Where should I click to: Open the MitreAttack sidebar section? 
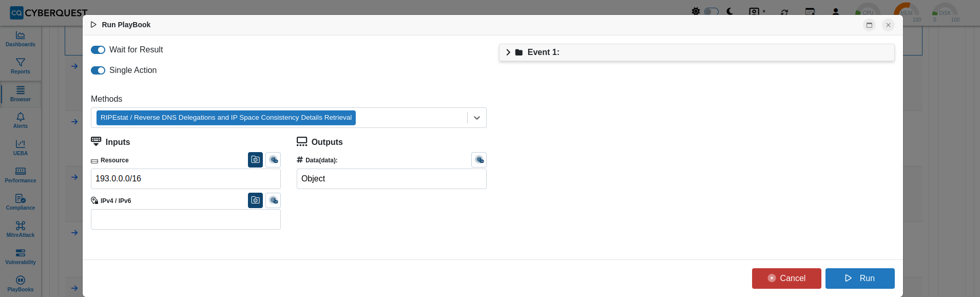click(x=21, y=230)
